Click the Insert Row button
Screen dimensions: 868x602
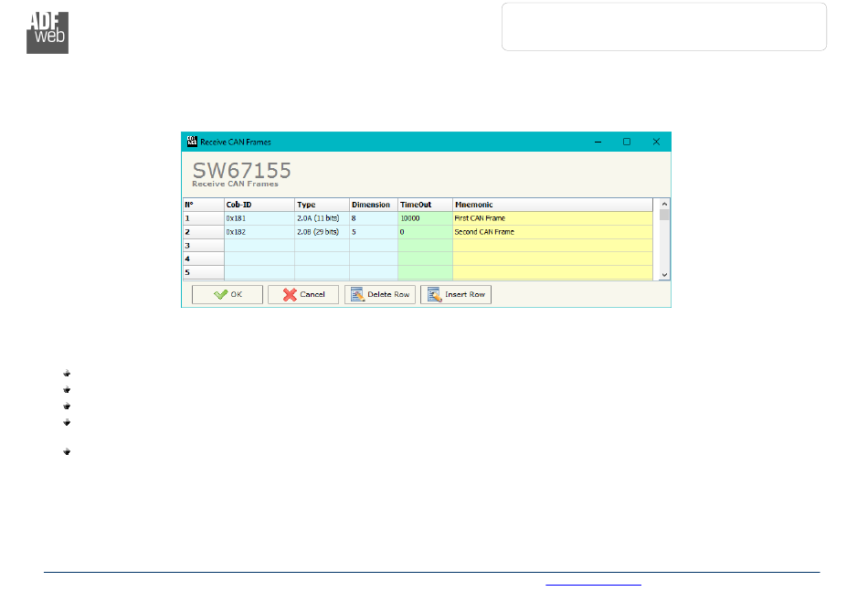coord(456,294)
